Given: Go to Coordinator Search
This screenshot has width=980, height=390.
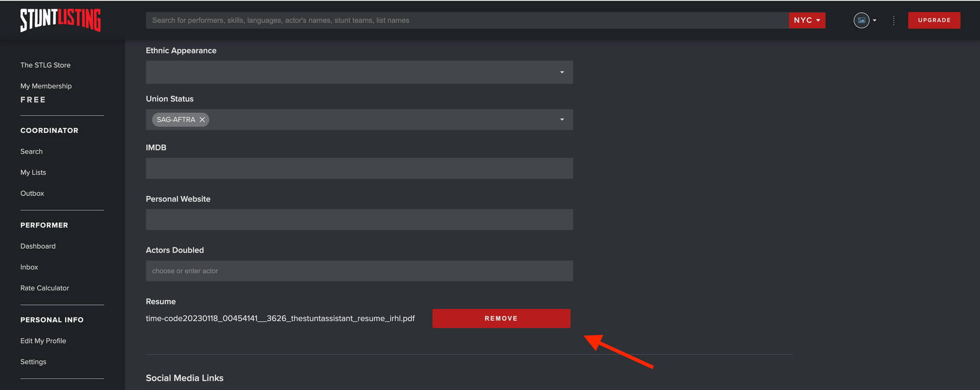Looking at the screenshot, I should 31,152.
